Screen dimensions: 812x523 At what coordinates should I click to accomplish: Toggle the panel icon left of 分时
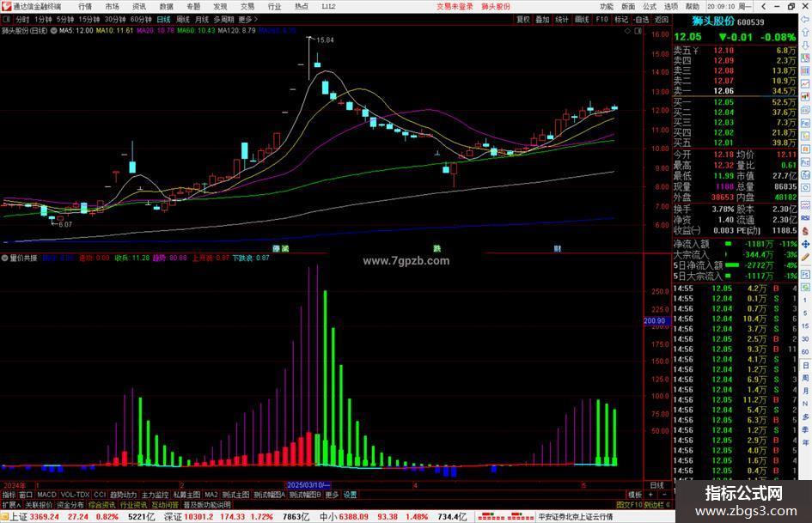click(x=7, y=19)
